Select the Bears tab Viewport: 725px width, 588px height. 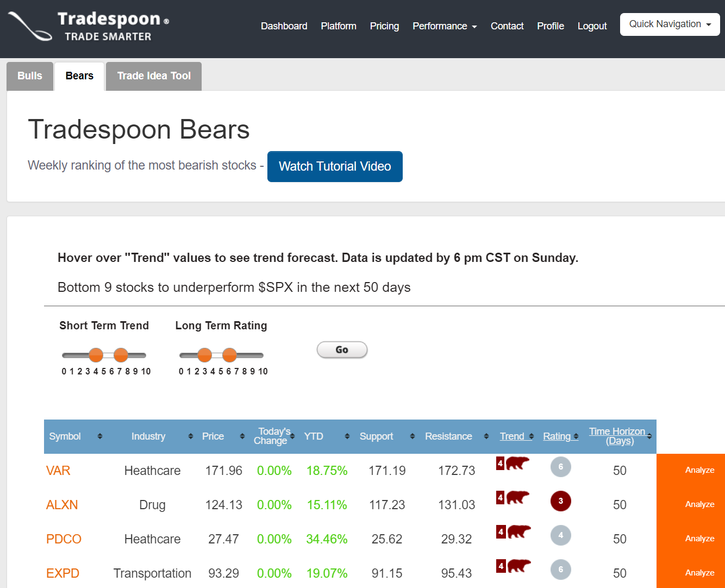[79, 76]
